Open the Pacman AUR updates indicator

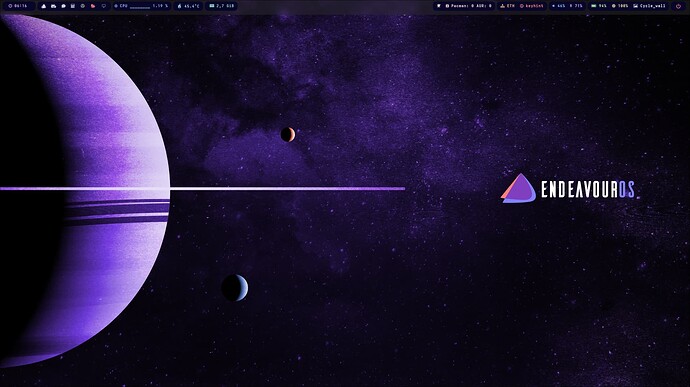coord(469,6)
